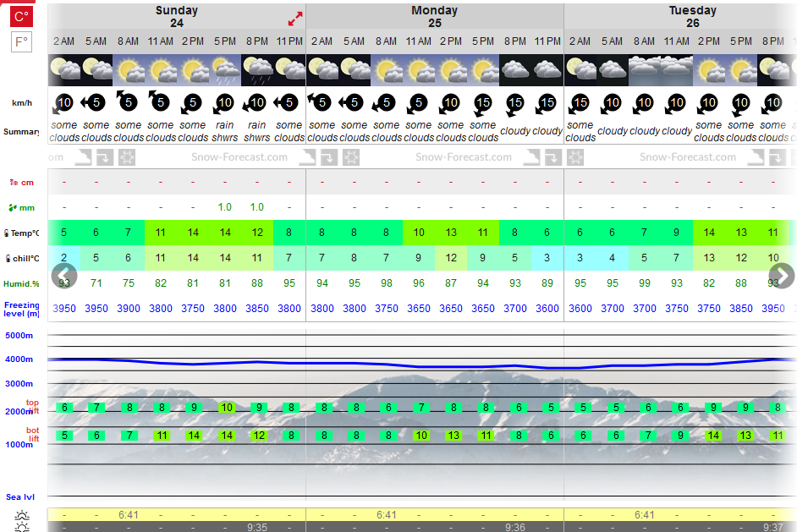Click Sunday 2 AM wind 10 arrow icon
The image size is (797, 532).
click(63, 104)
